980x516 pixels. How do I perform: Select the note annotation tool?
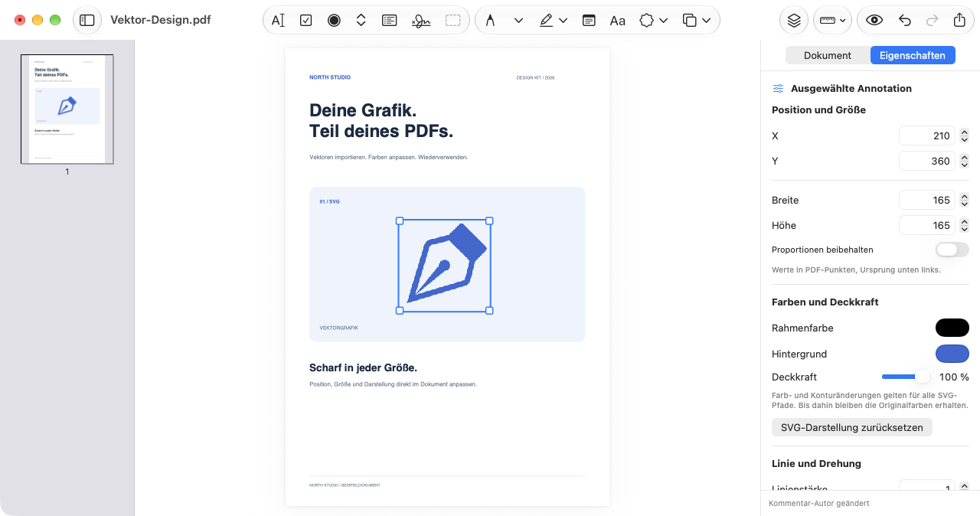pos(589,21)
